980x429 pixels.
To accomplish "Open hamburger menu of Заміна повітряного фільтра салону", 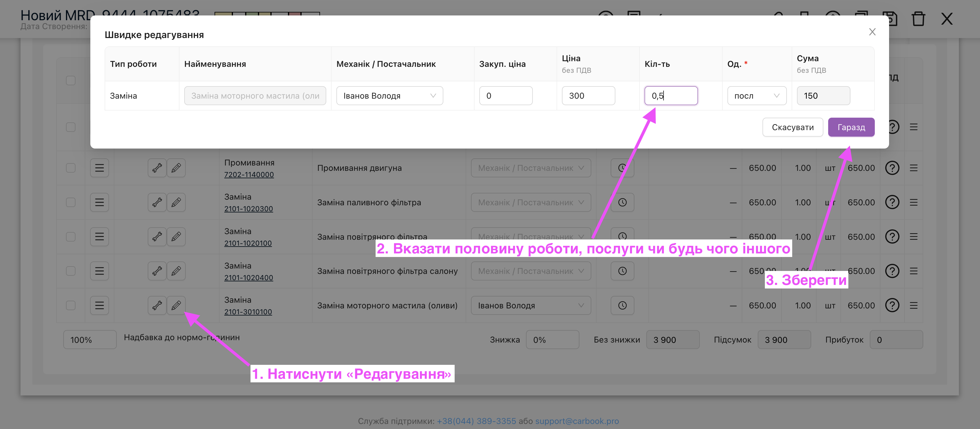I will click(99, 271).
